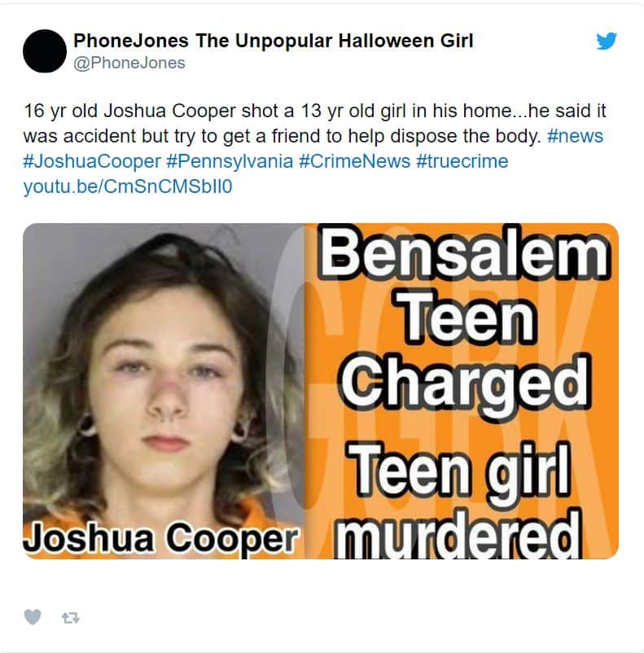This screenshot has height=653, width=644.
Task: Open the #Pennsylvania hashtag
Action: point(230,161)
